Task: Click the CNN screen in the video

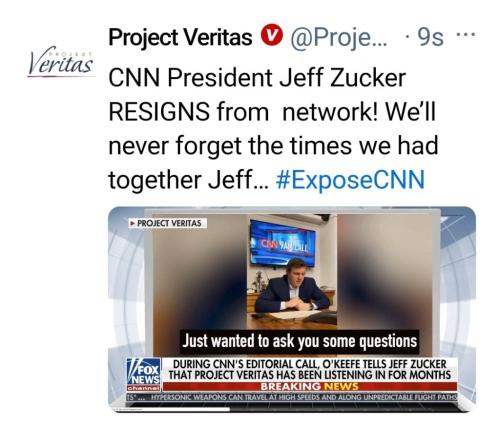Action: click(283, 243)
